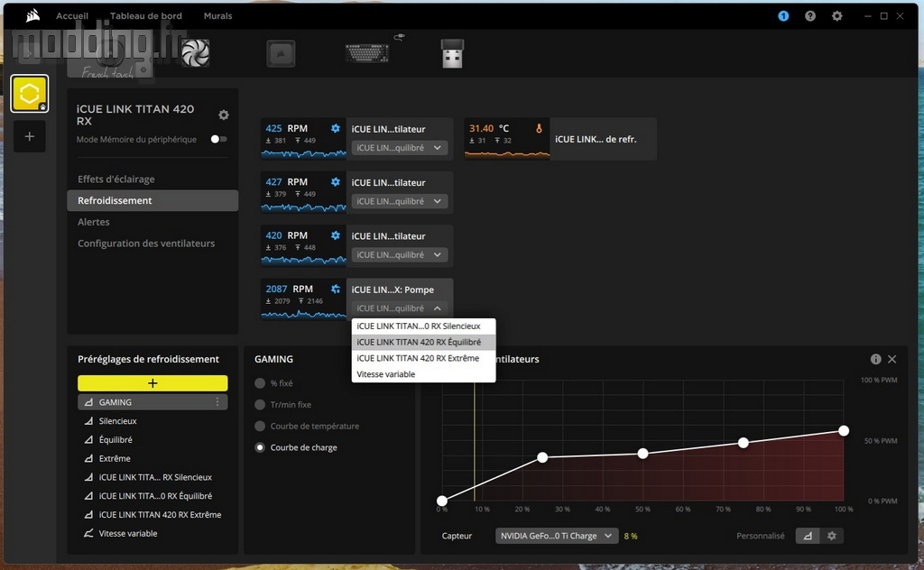Open Effets d'éclairage section
924x570 pixels.
pos(152,179)
